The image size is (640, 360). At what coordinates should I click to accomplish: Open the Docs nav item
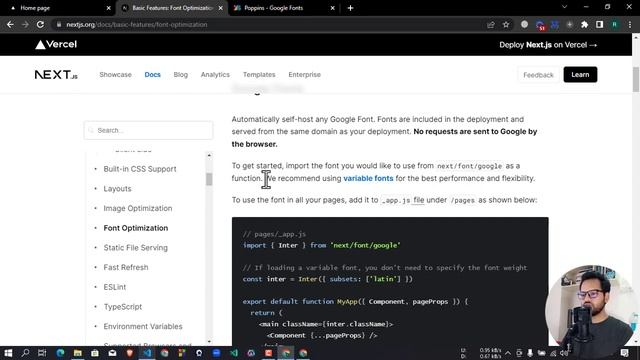pos(152,75)
